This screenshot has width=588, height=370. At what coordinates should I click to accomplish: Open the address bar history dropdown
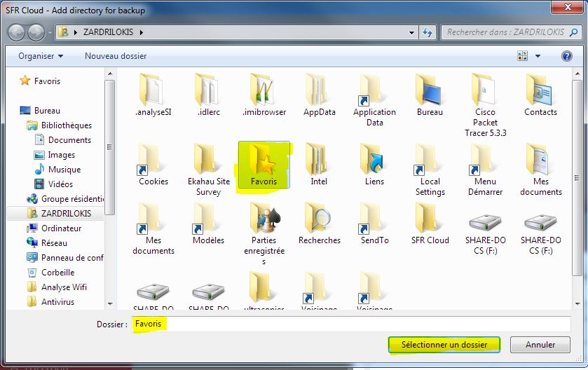(412, 33)
